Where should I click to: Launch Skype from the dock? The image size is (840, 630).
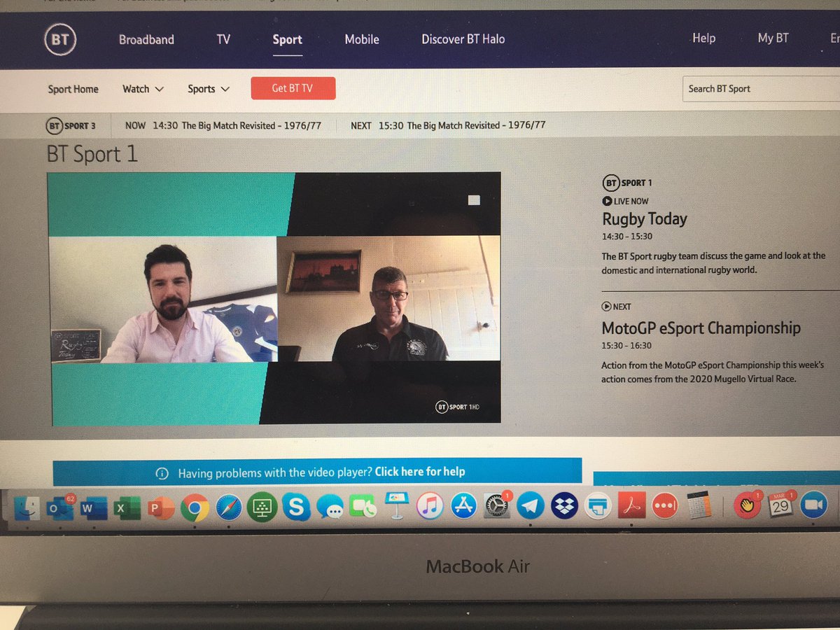tap(296, 507)
